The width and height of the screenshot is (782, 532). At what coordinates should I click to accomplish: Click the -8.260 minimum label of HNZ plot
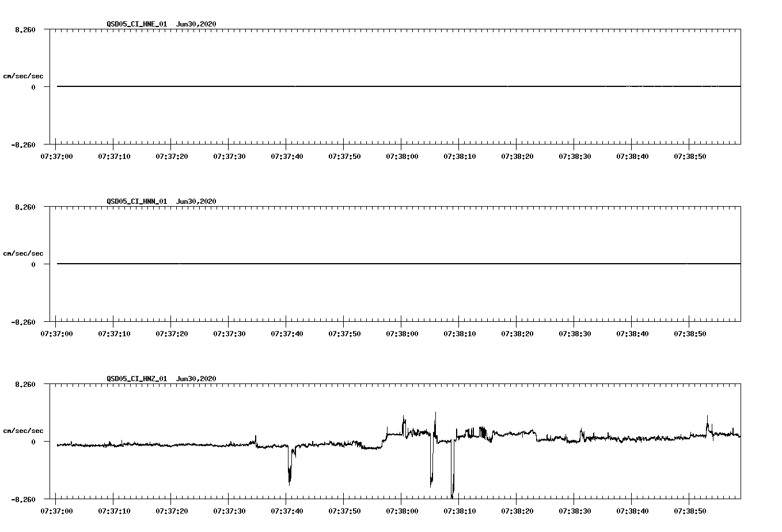[x=23, y=499]
